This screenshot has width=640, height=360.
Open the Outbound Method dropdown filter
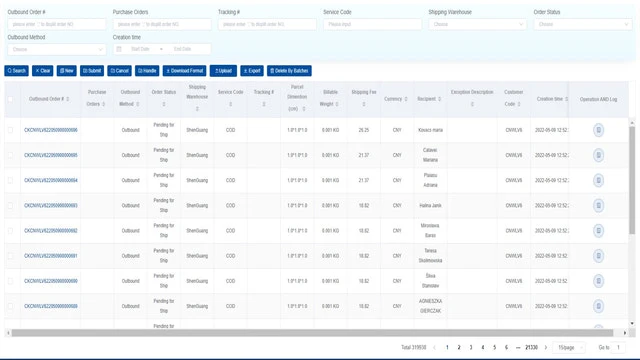(57, 49)
